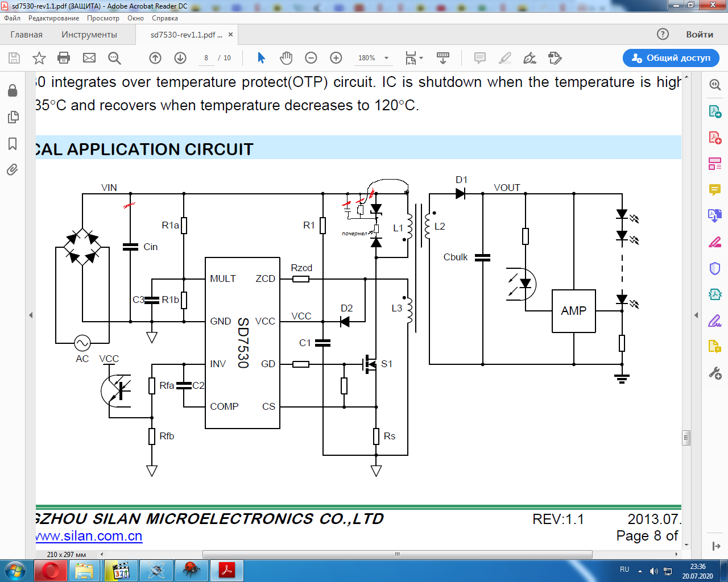Click the Войти sign-in button
Screen dimensions: 728x582
tap(700, 35)
